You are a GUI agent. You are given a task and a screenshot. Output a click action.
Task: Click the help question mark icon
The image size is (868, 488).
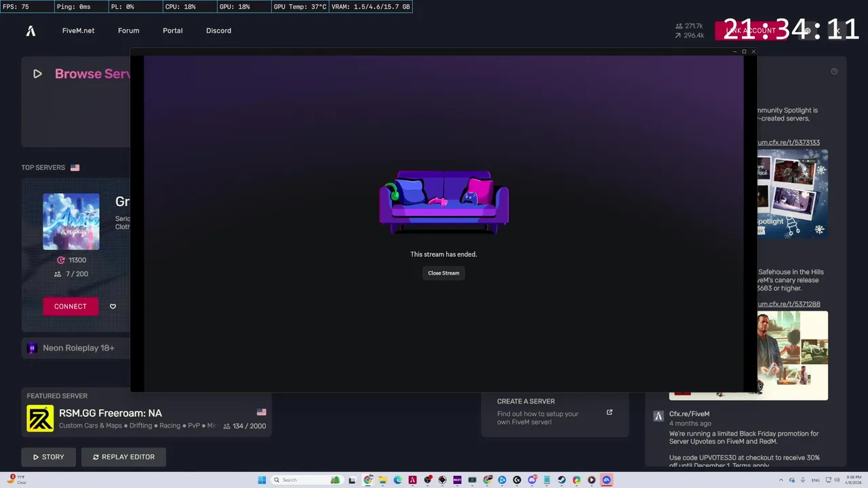click(834, 71)
